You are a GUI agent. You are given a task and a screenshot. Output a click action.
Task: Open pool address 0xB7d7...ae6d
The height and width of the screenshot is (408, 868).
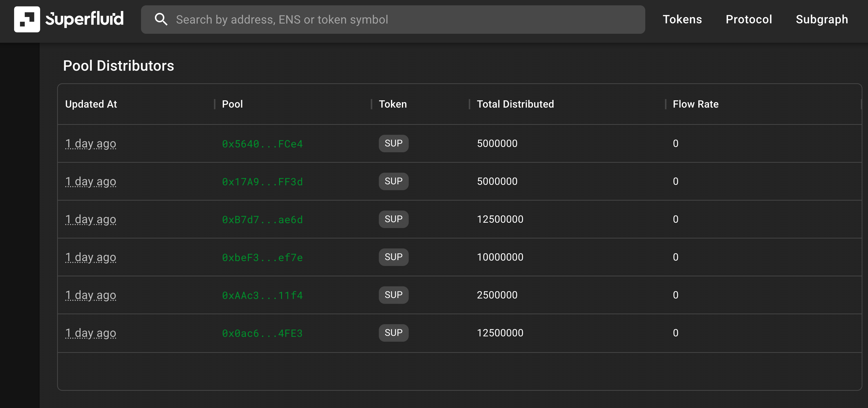tap(262, 220)
